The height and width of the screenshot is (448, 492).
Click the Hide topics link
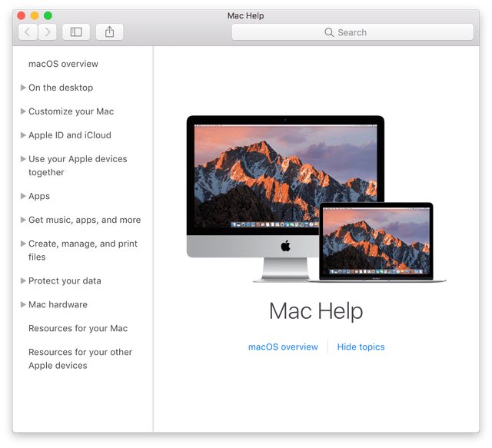pos(361,347)
